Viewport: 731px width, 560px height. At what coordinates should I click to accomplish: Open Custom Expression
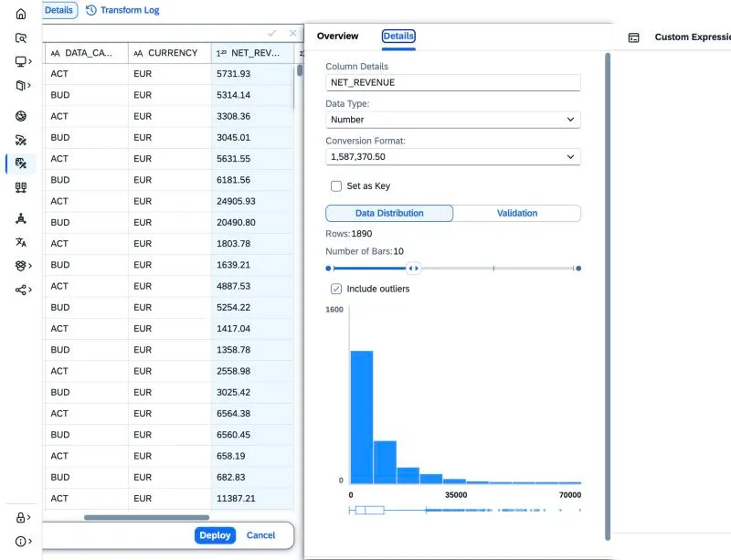(x=693, y=37)
